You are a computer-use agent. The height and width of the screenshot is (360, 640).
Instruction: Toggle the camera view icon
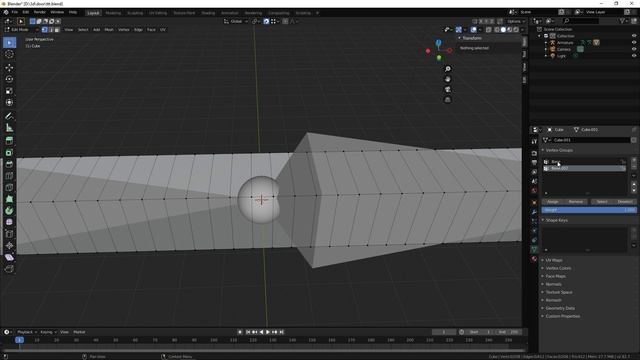(x=448, y=89)
